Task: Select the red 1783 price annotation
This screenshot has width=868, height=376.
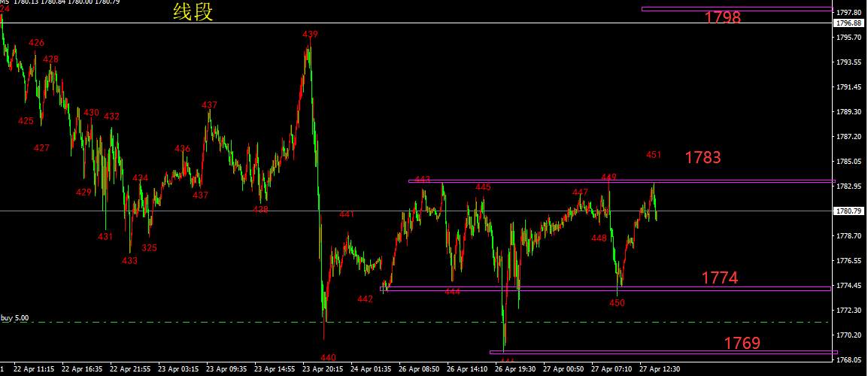Action: point(703,158)
